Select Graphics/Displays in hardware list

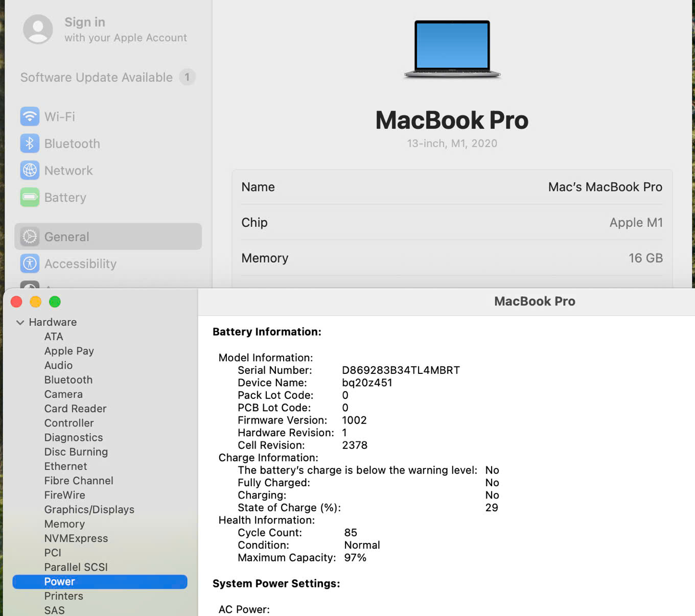[x=89, y=509]
